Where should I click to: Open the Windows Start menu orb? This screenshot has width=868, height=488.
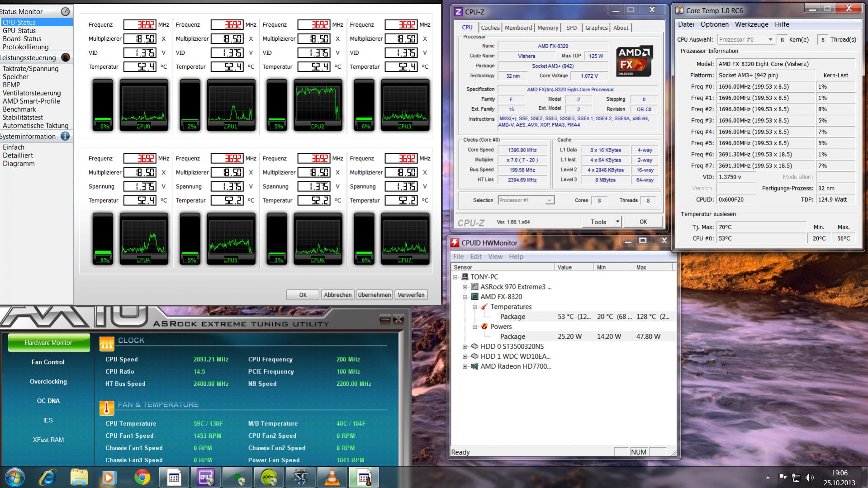pyautogui.click(x=14, y=478)
